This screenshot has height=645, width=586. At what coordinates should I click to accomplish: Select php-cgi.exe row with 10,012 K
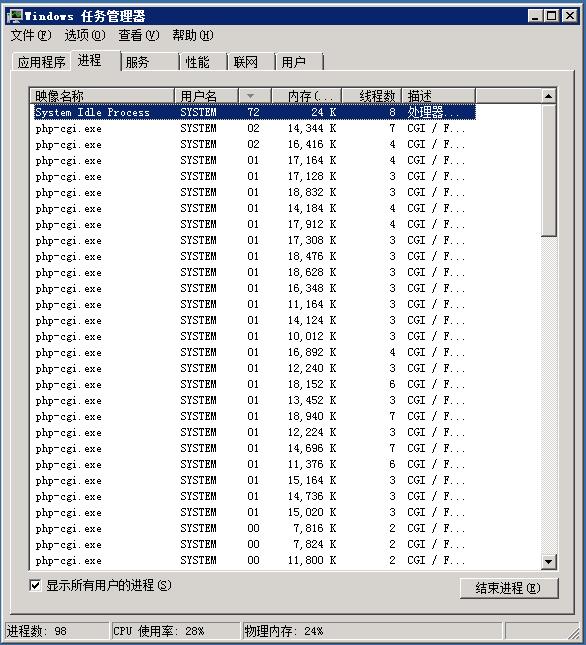255,336
